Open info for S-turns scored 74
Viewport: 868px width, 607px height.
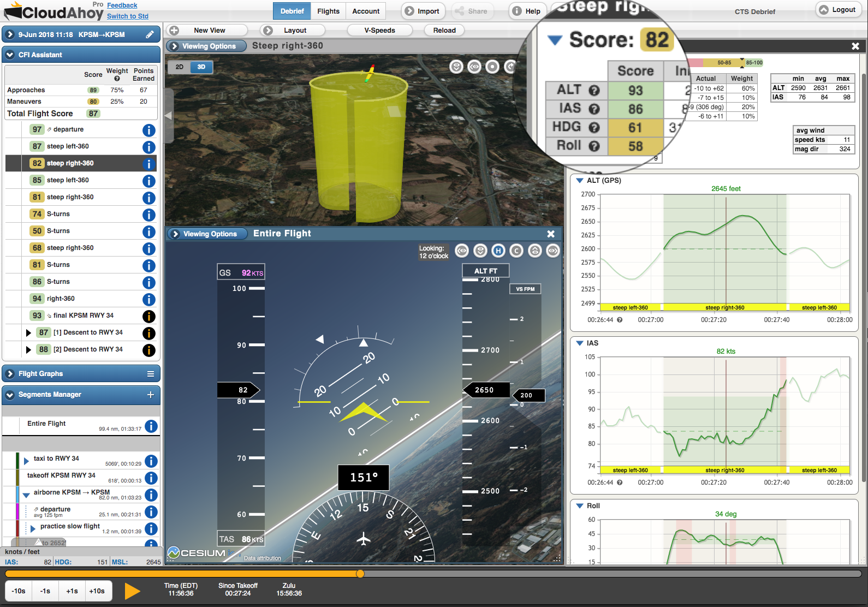pos(148,215)
